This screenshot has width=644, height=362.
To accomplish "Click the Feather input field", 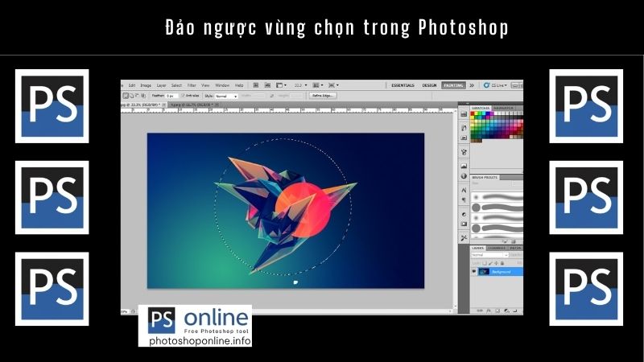I will pos(171,96).
